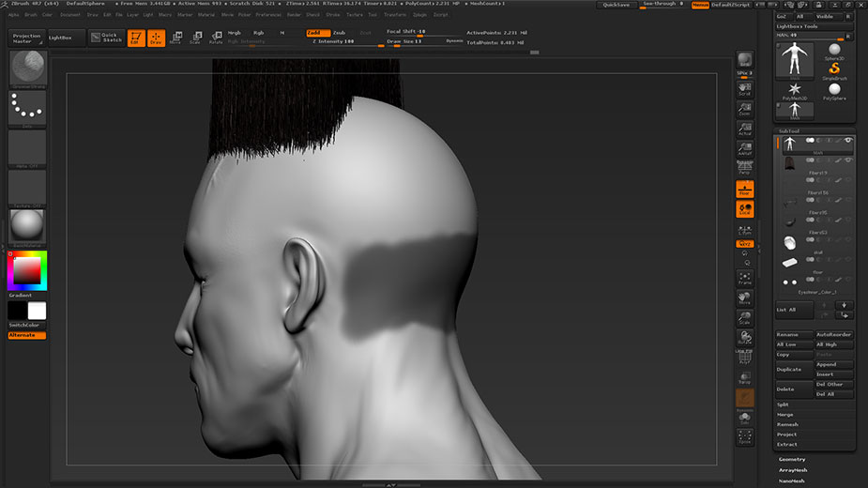Activate Edit mode button

coord(135,38)
